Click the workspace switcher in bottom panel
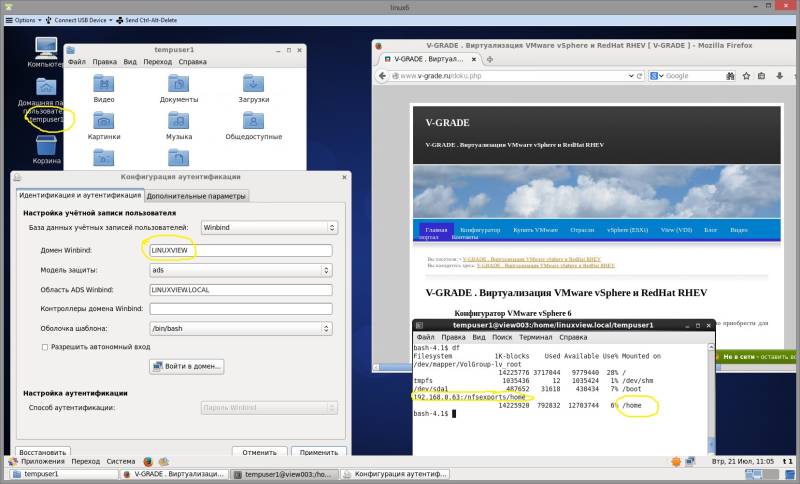 tap(762, 474)
